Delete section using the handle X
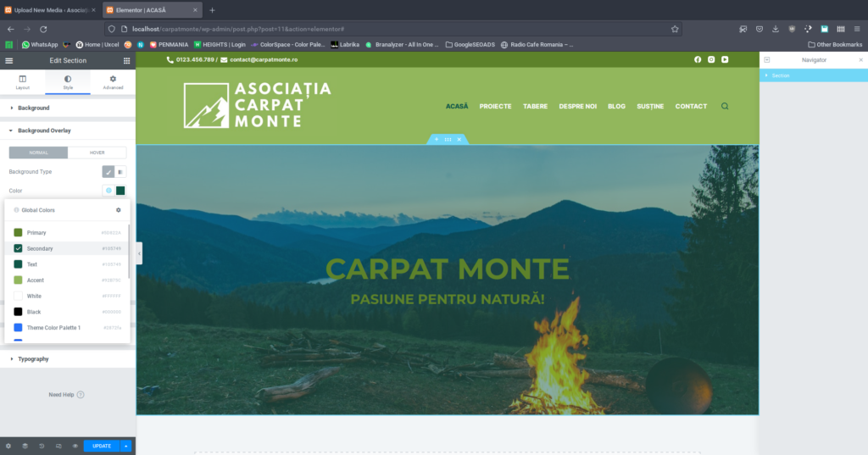The height and width of the screenshot is (455, 868). coord(459,140)
